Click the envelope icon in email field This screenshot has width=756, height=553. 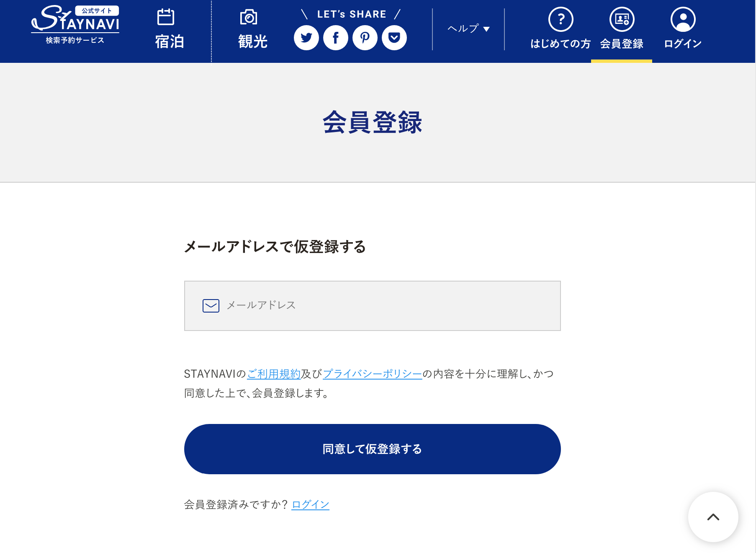211,306
